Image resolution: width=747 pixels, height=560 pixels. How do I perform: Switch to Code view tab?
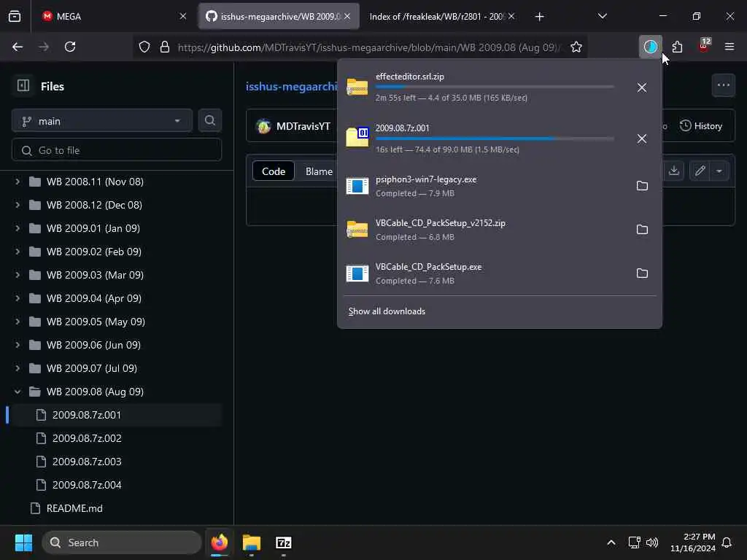click(274, 171)
